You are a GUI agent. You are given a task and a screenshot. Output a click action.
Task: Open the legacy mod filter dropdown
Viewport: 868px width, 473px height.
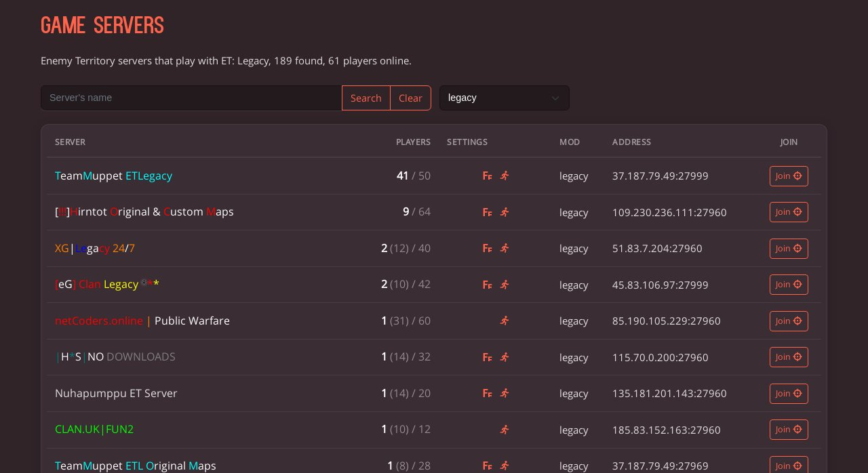point(505,98)
